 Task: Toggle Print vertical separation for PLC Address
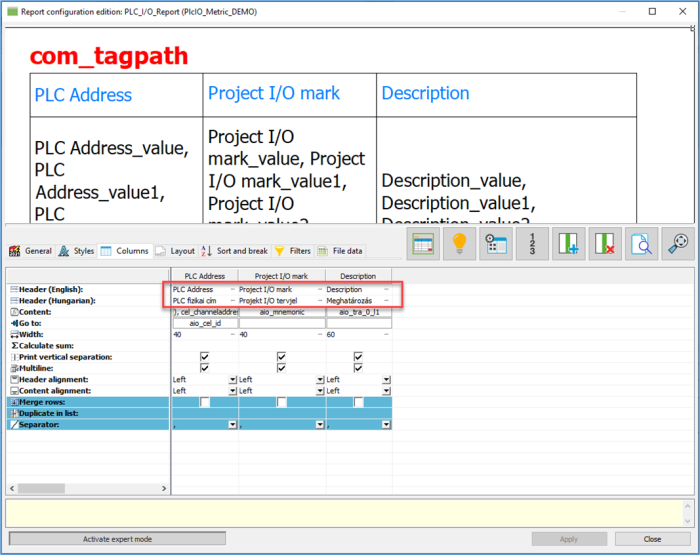[204, 357]
